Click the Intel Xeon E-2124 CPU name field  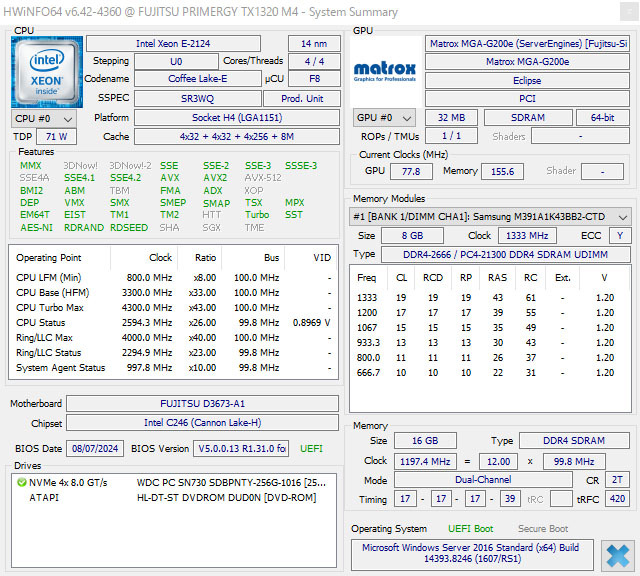click(x=173, y=44)
